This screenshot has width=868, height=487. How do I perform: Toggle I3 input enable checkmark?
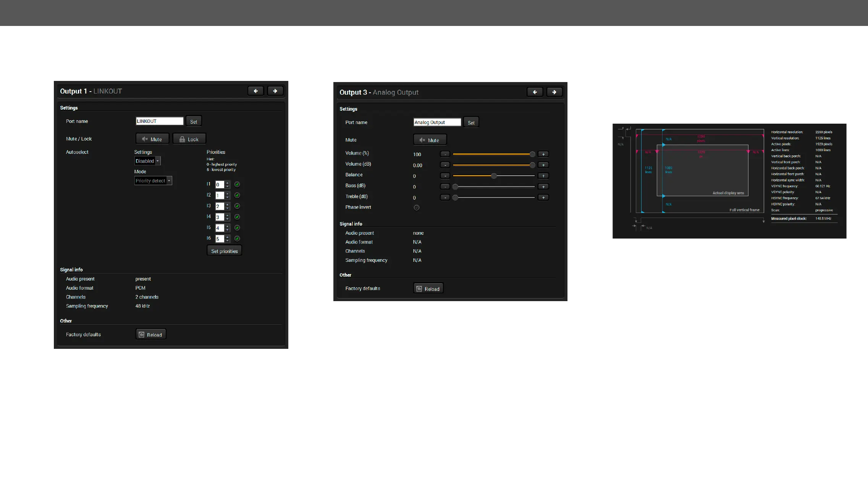(237, 206)
